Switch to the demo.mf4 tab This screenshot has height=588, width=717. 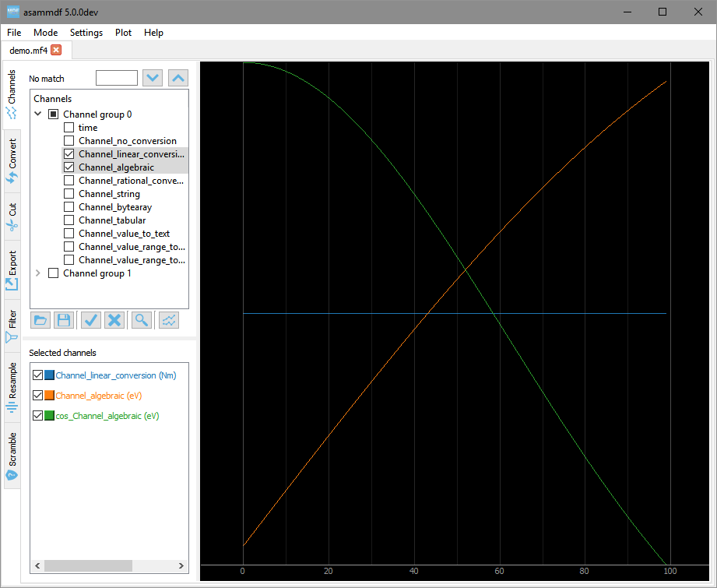pos(30,48)
